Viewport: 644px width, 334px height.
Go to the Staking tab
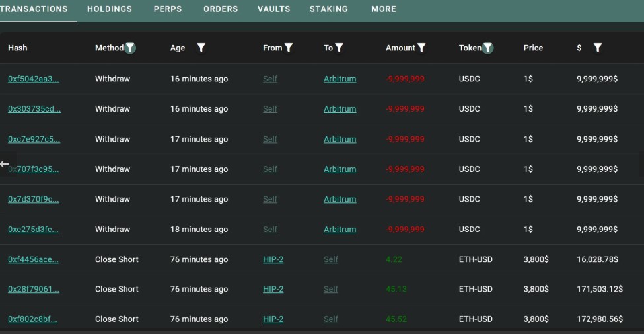coord(328,9)
